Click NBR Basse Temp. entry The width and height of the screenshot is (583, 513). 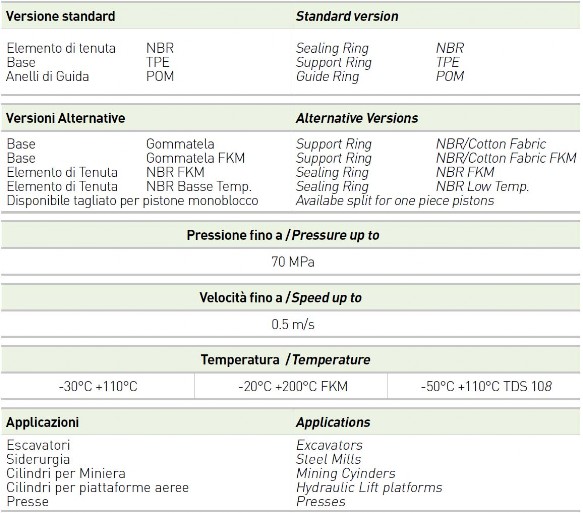pyautogui.click(x=199, y=186)
